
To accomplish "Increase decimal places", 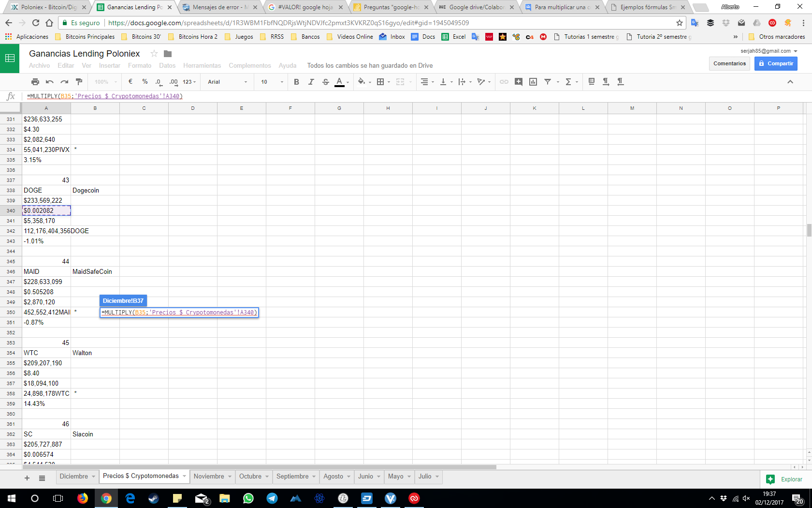I will [174, 82].
